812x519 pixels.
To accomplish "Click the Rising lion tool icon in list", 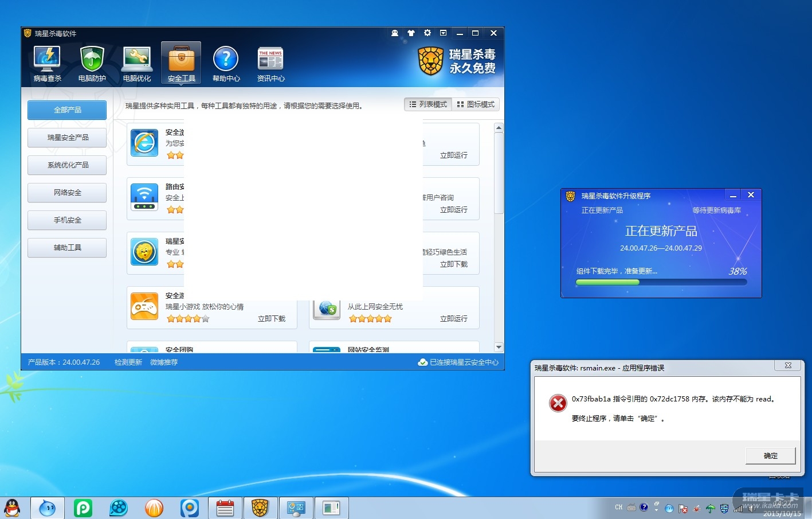I will (x=144, y=252).
